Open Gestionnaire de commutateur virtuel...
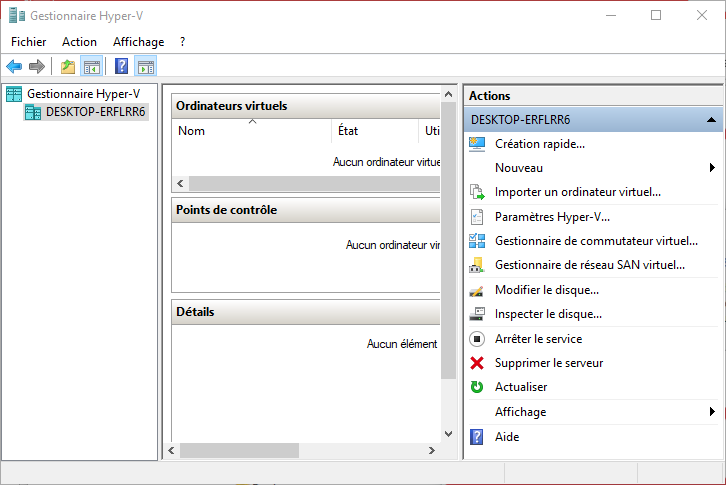This screenshot has width=726, height=485. (596, 241)
